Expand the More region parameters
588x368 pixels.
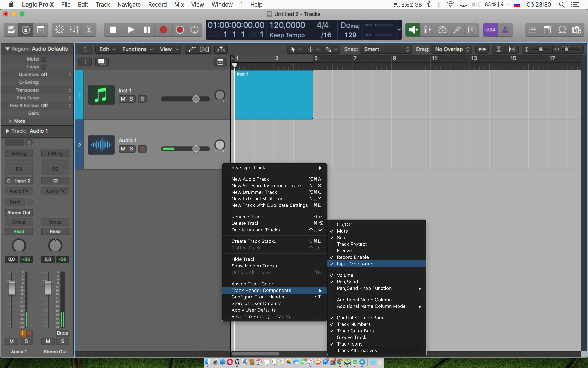[x=11, y=121]
